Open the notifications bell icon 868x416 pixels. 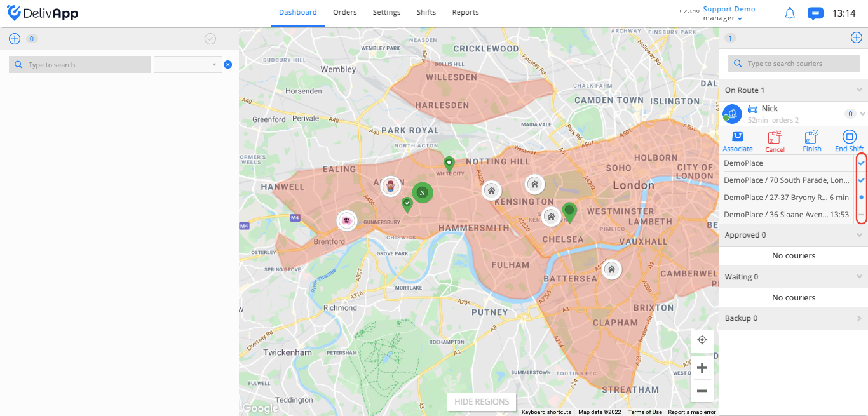[x=790, y=13]
